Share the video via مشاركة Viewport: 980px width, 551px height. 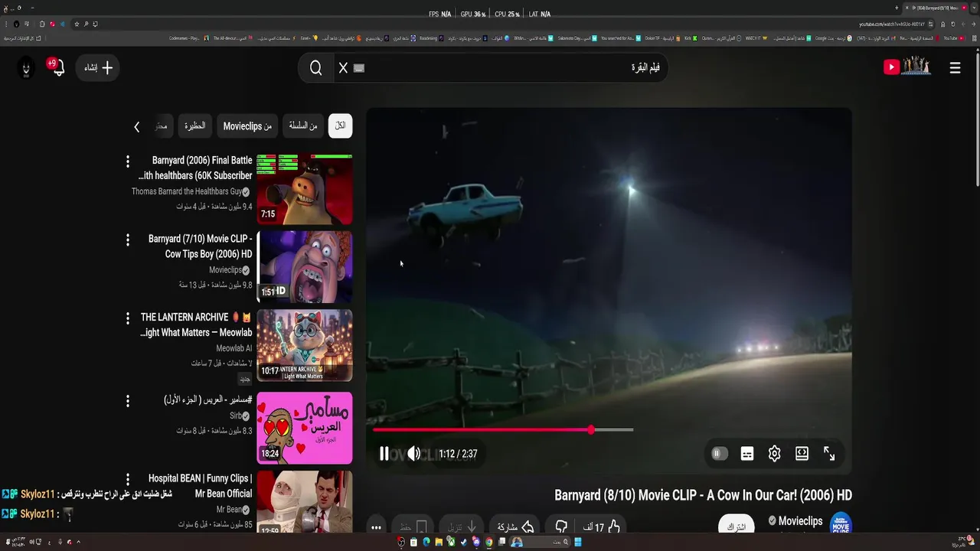pyautogui.click(x=514, y=527)
